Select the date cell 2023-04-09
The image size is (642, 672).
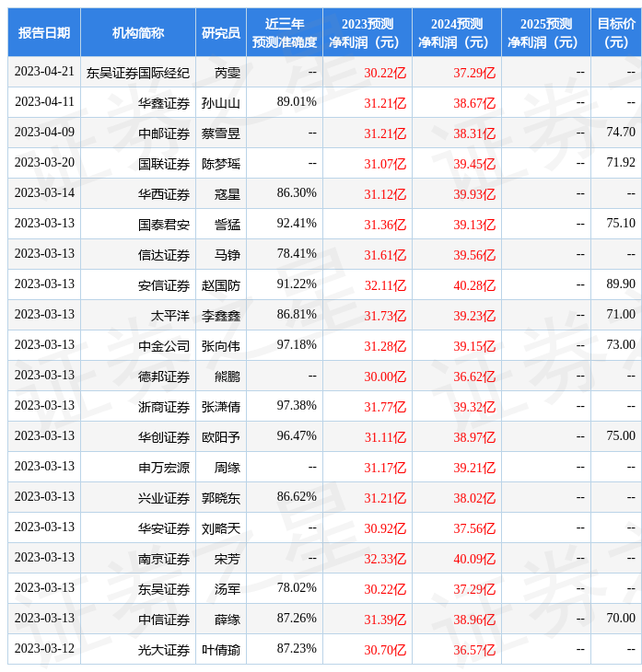pos(44,133)
